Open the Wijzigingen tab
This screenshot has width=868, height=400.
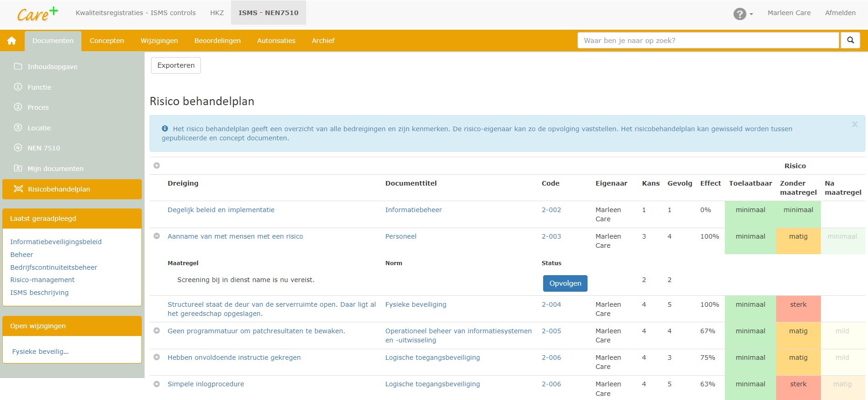pos(159,41)
